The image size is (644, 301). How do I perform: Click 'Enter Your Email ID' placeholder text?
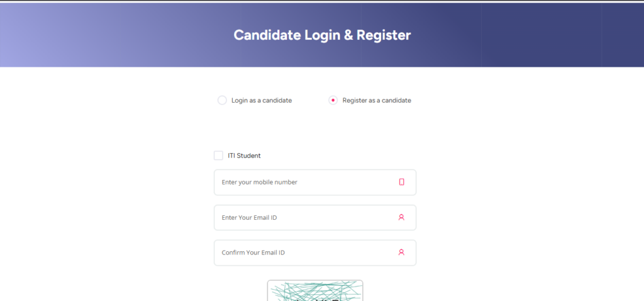[249, 217]
